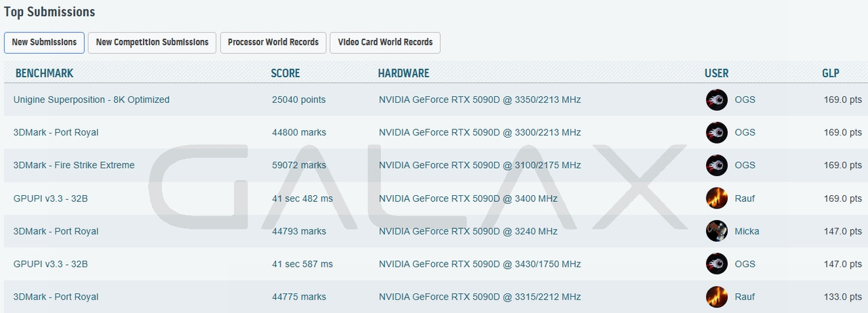This screenshot has width=868, height=313.
Task: Click the 44800 marks score
Action: tap(299, 132)
